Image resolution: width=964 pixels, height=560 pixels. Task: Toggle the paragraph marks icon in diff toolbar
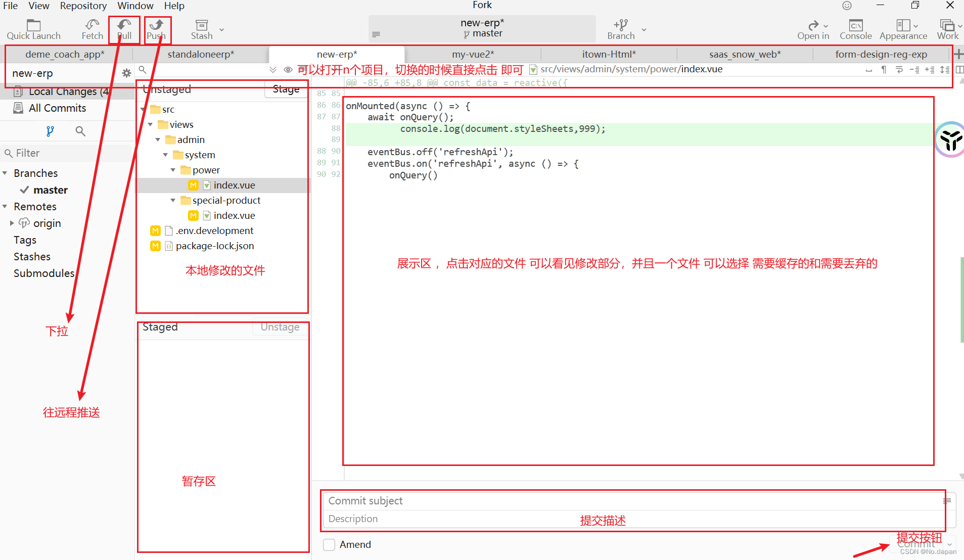point(884,70)
